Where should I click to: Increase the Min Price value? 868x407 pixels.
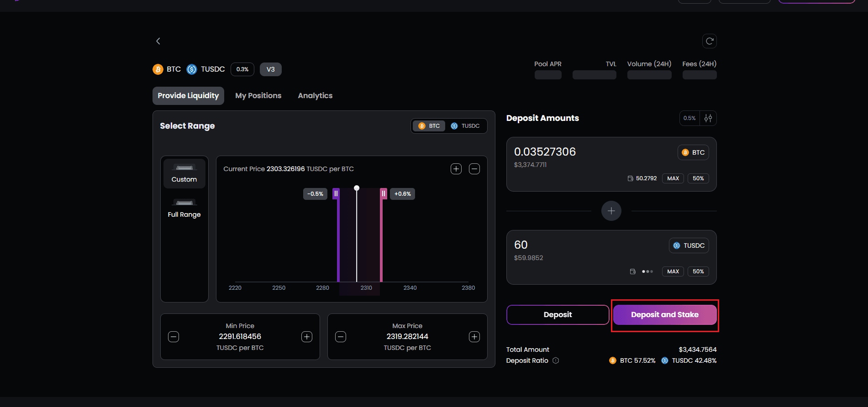307,337
